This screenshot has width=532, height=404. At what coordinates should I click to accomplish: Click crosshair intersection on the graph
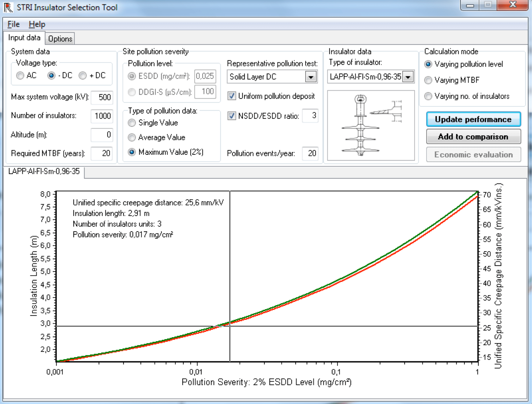point(230,326)
